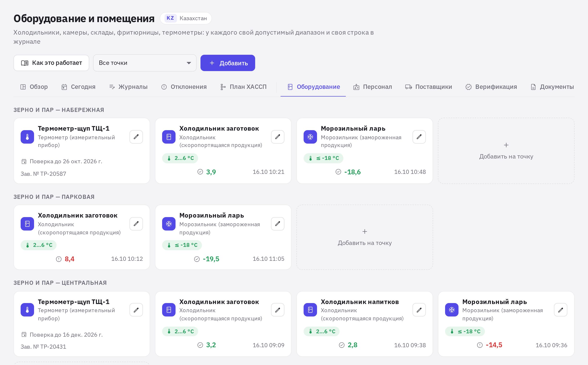The height and width of the screenshot is (365, 588).
Task: Go to the Верификация tab
Action: coord(491,87)
